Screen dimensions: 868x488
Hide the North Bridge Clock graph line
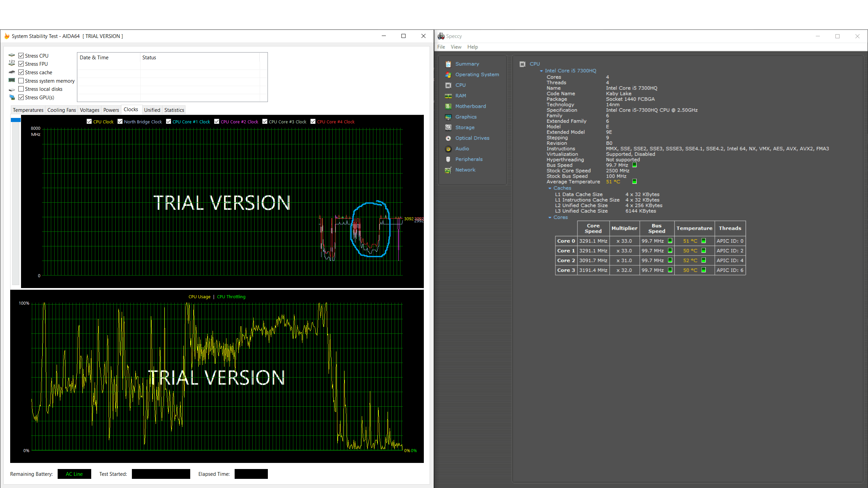pyautogui.click(x=120, y=122)
